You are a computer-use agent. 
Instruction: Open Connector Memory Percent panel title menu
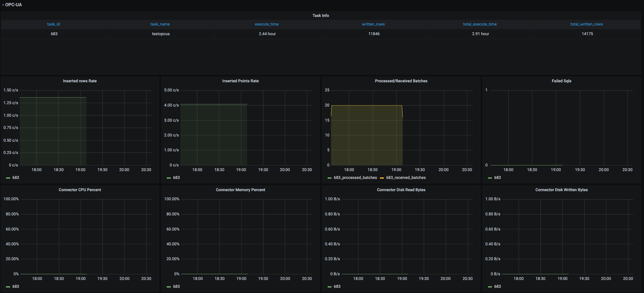pos(240,190)
